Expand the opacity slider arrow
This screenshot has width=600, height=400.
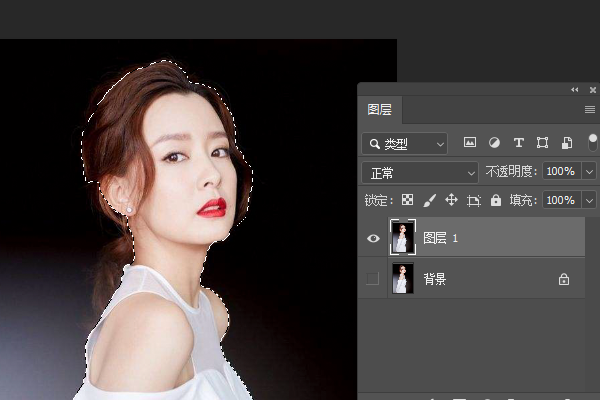click(589, 171)
